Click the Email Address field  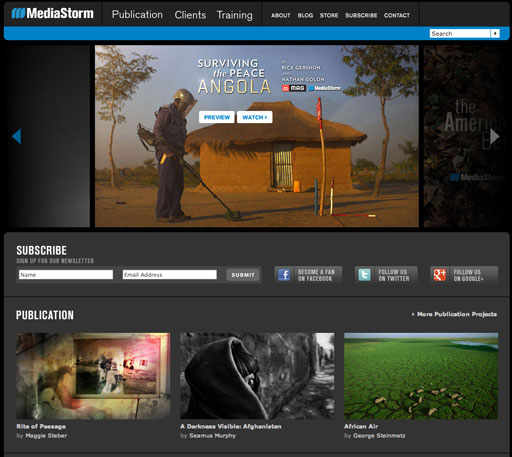170,275
